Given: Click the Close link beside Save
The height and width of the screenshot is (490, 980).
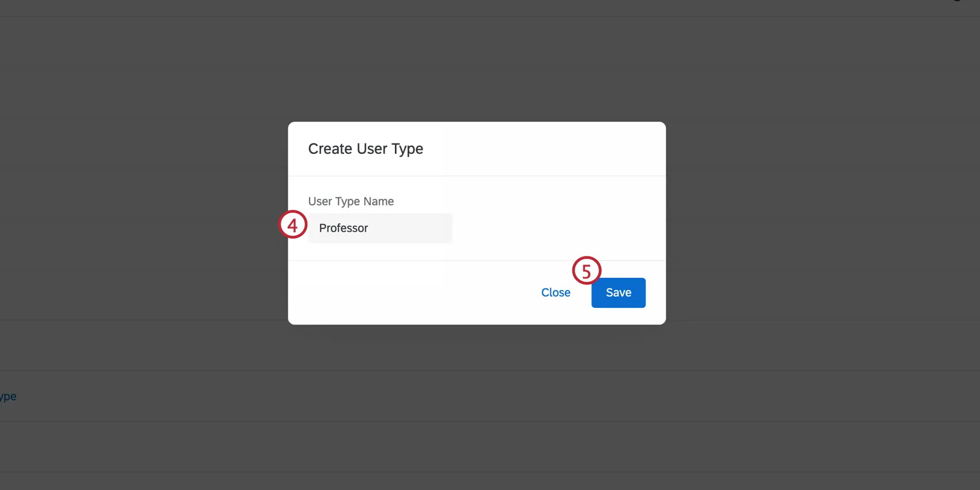Looking at the screenshot, I should click(555, 293).
